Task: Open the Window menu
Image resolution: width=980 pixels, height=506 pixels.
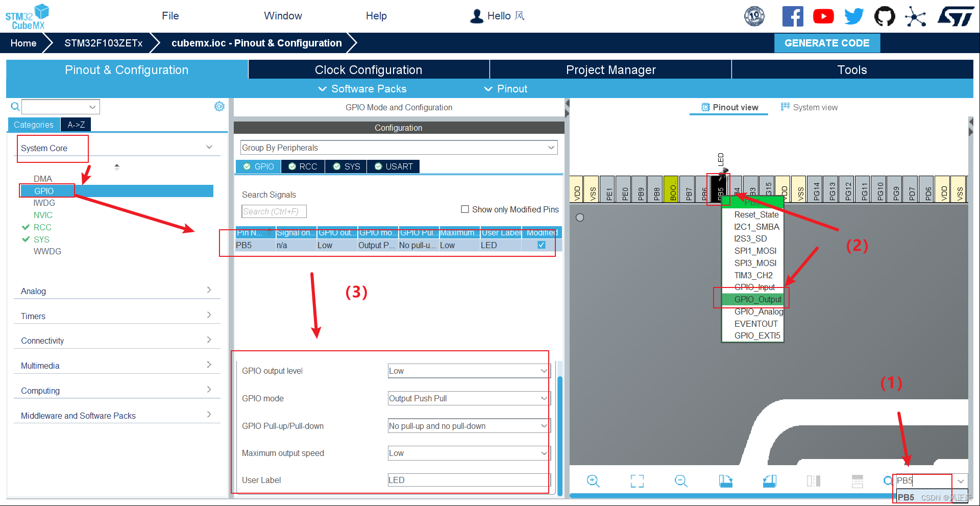Action: (x=283, y=16)
